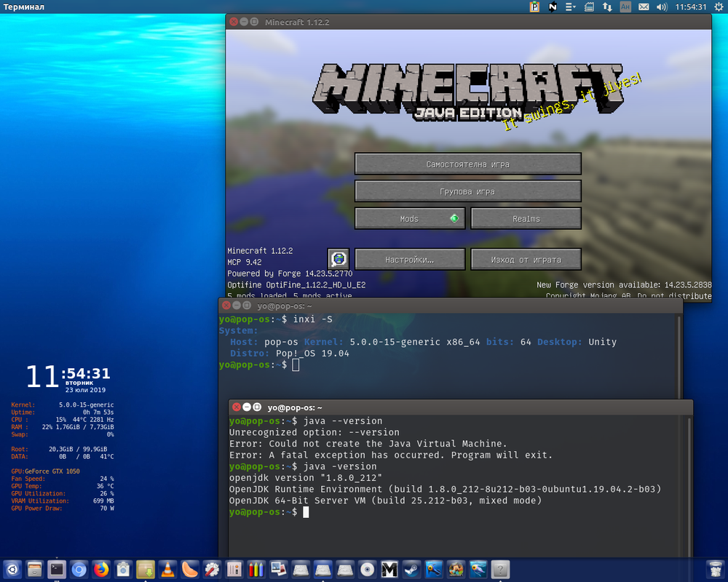Viewport: 728px width, 582px height.
Task: Click the 'MCP 9.42' text in Minecraft
Action: click(x=244, y=262)
